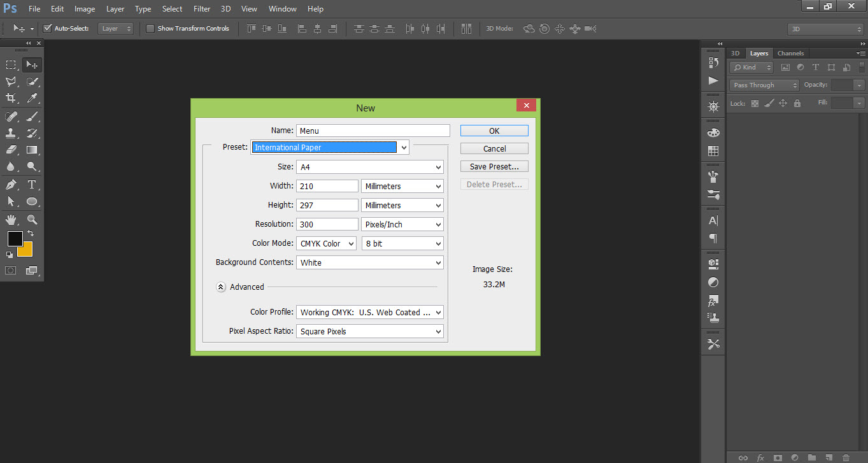Image resolution: width=868 pixels, height=463 pixels.
Task: Cancel the New document dialog
Action: pyautogui.click(x=494, y=148)
